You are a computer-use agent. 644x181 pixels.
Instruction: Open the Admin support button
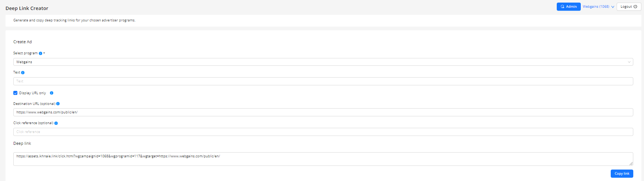pyautogui.click(x=568, y=7)
